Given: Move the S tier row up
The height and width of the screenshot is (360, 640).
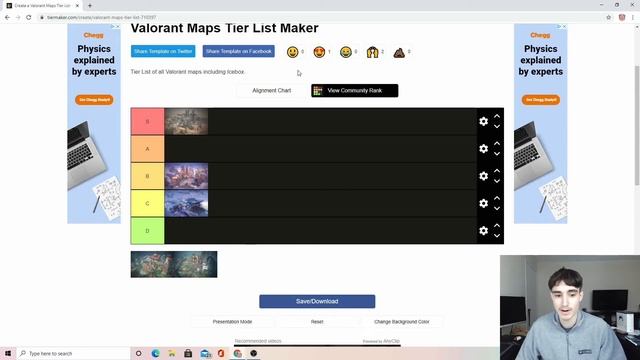Looking at the screenshot, I should (x=497, y=116).
